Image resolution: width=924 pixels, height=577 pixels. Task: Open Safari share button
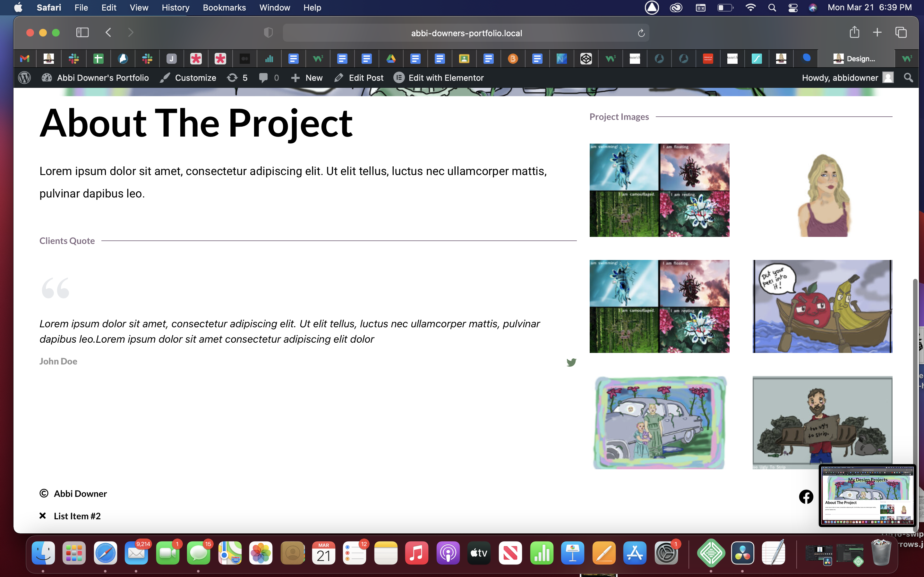(854, 32)
